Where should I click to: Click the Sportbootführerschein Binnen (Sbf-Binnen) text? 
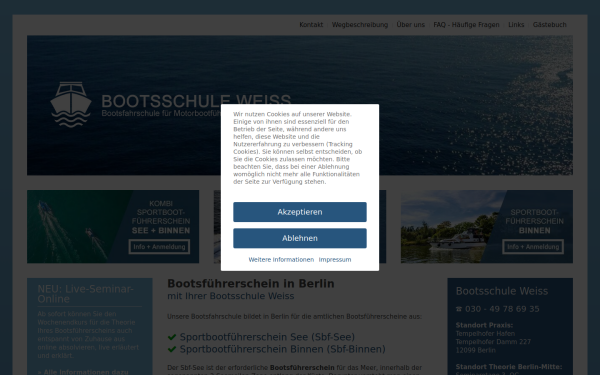282,349
